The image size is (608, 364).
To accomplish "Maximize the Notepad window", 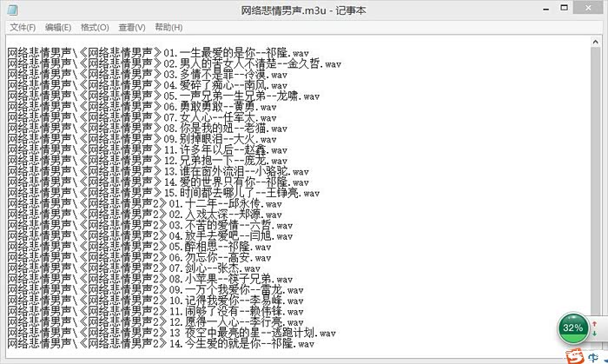I will pyautogui.click(x=565, y=8).
